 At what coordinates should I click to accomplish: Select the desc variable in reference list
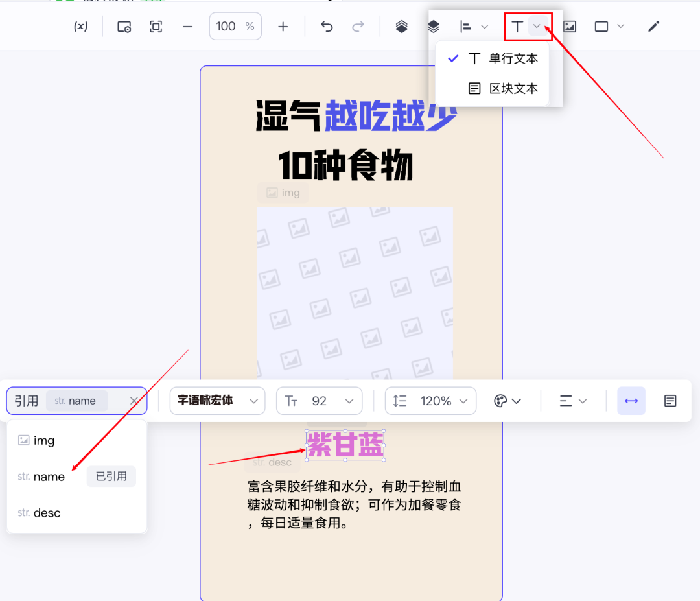[x=47, y=513]
